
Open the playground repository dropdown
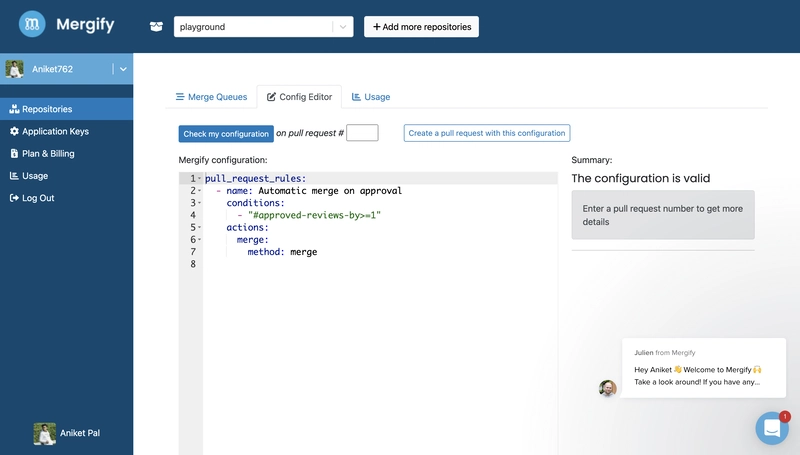click(x=263, y=27)
